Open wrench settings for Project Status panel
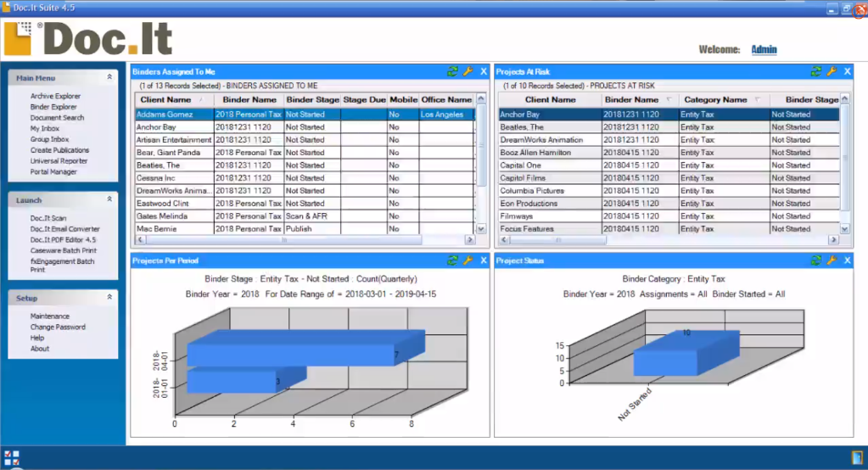 [x=832, y=260]
